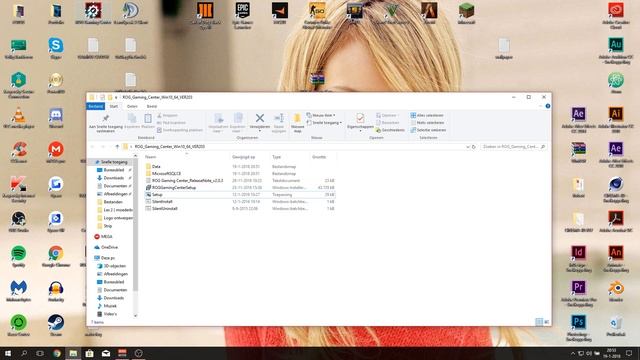Screen dimensions: 640x360
Task: Open the notification center icon
Action: pos(629,353)
